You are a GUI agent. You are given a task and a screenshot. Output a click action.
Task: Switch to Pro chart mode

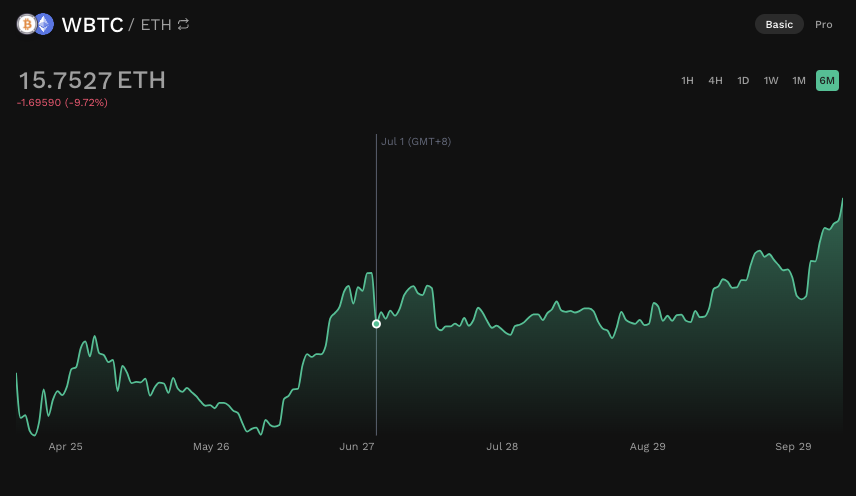pyautogui.click(x=823, y=25)
